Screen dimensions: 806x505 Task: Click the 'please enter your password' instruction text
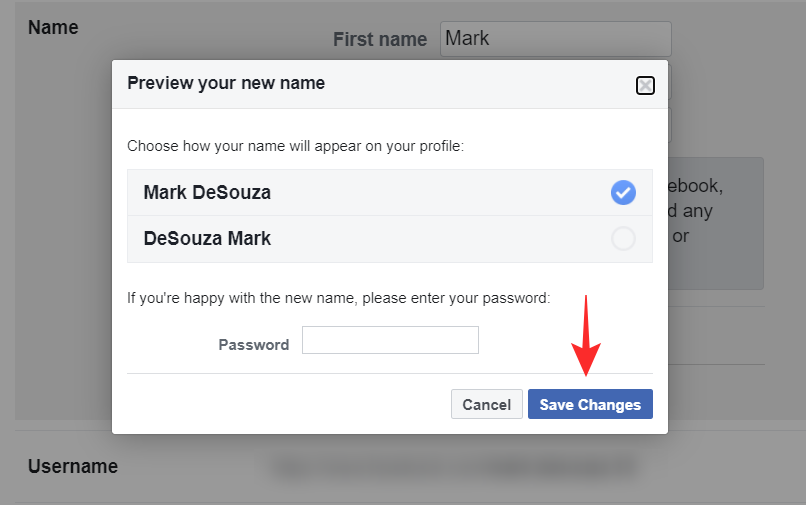(x=338, y=298)
